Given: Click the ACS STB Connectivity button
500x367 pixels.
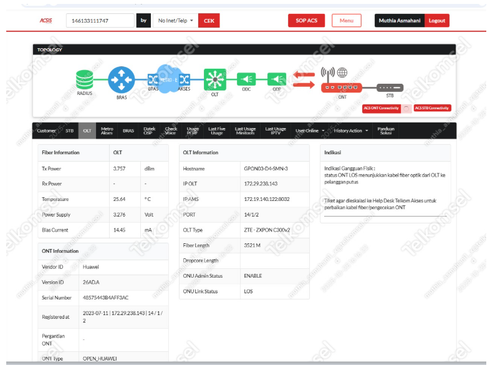Looking at the screenshot, I should click(432, 108).
